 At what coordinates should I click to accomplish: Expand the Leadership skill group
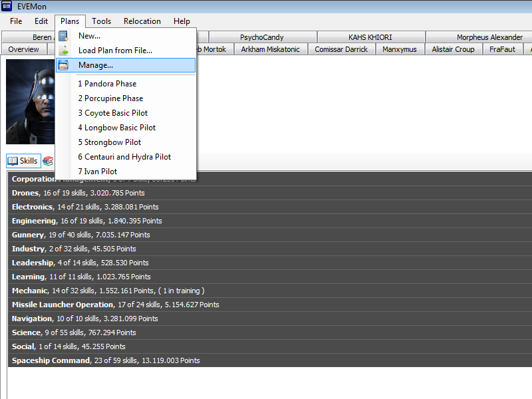270,263
